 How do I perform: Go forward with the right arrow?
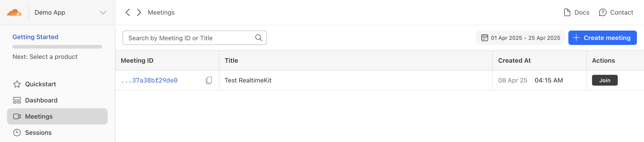[139, 13]
